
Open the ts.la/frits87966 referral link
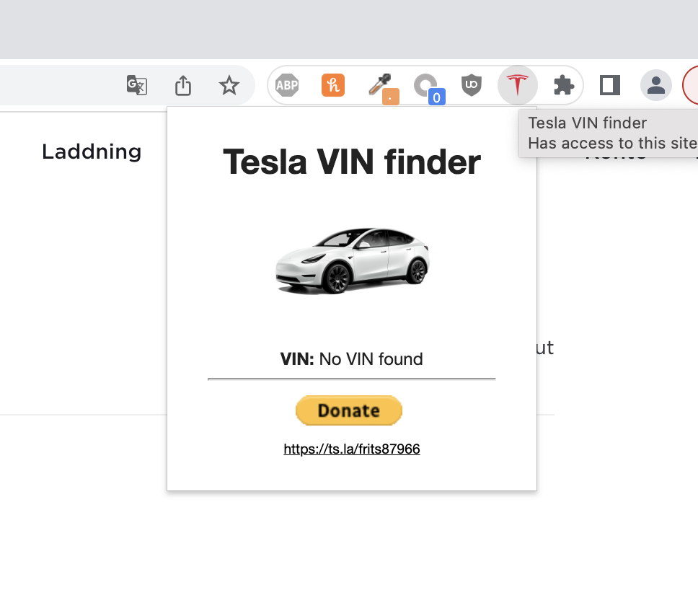click(x=352, y=449)
